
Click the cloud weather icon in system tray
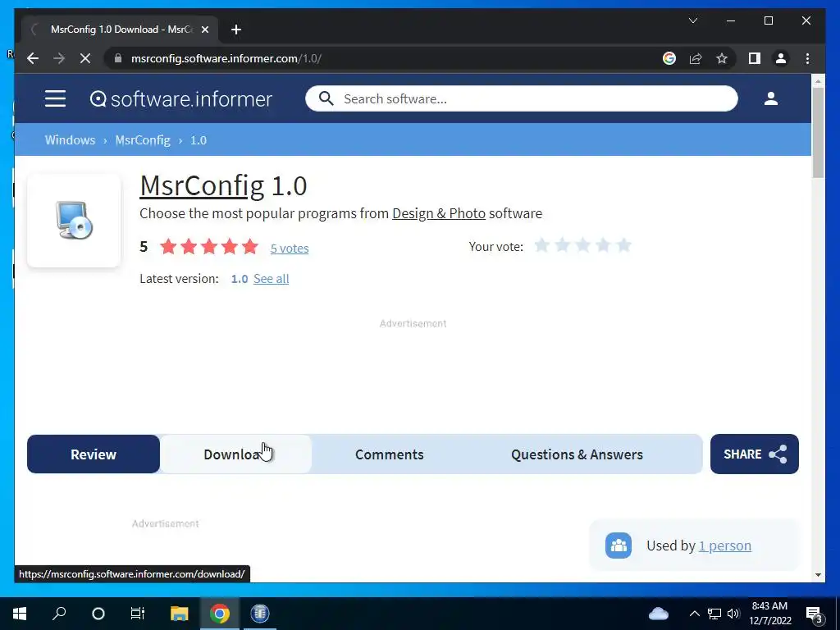(659, 614)
